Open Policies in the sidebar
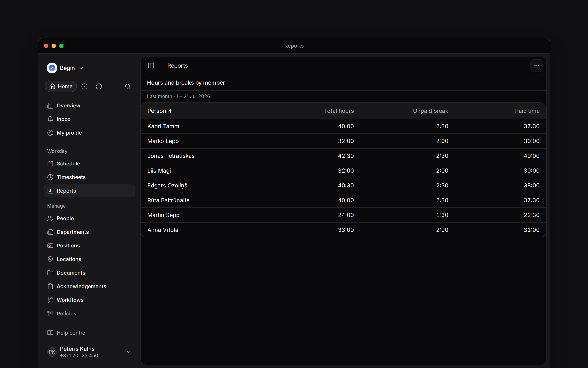Screen dimensions: 588x368 89,314
